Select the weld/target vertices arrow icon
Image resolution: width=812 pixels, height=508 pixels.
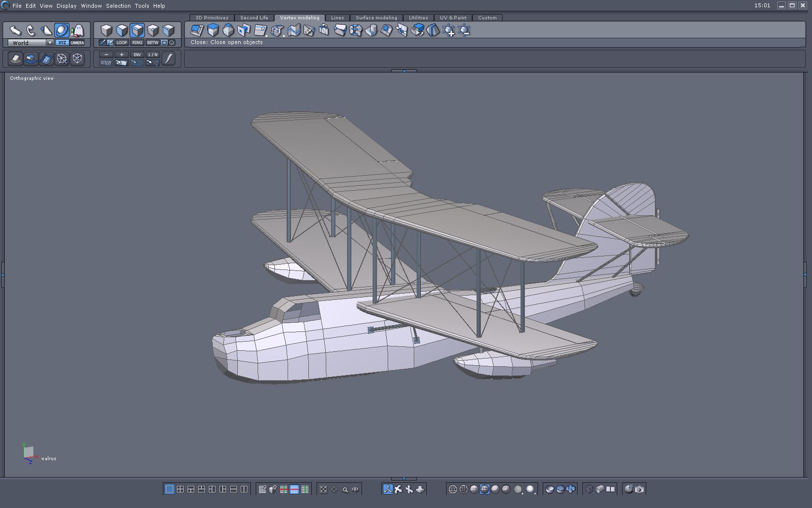(309, 30)
